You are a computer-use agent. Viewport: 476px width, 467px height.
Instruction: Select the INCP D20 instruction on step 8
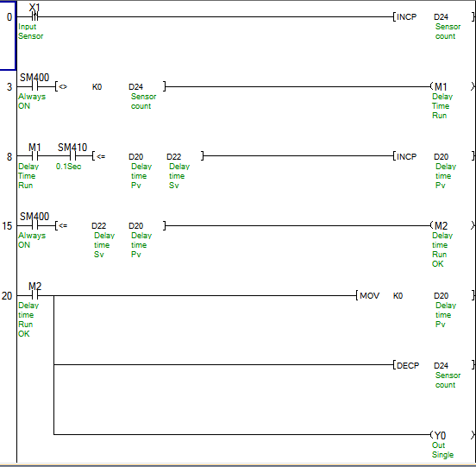point(434,156)
